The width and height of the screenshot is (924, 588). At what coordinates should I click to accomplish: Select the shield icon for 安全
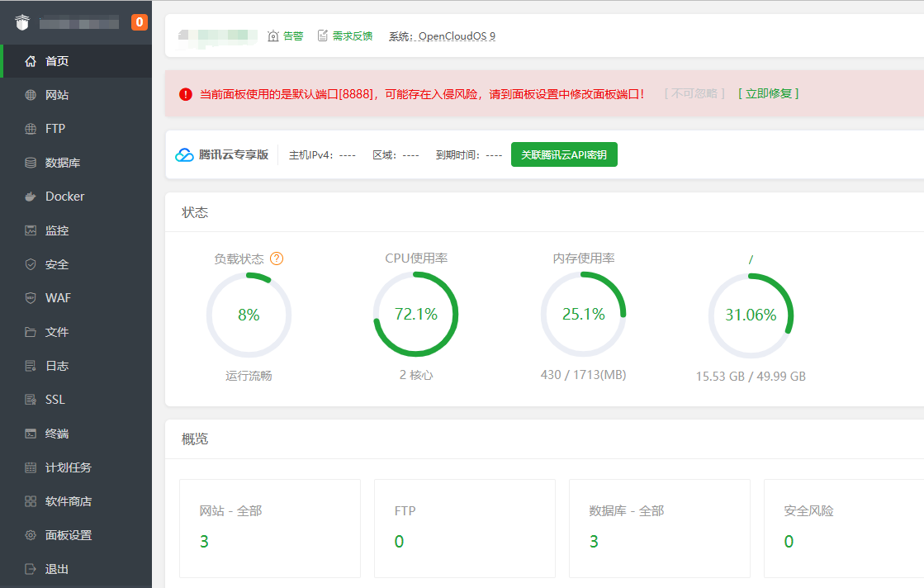coord(31,264)
